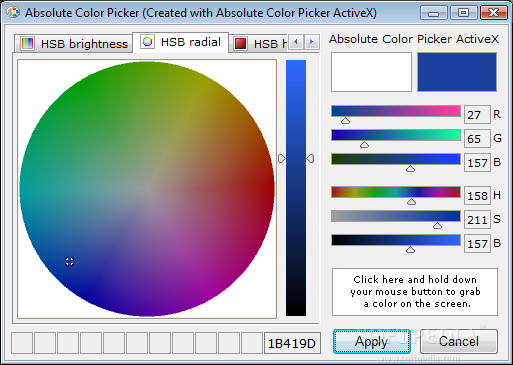This screenshot has height=365, width=513.
Task: Open the partially hidden HSB hue tab
Action: coord(258,44)
